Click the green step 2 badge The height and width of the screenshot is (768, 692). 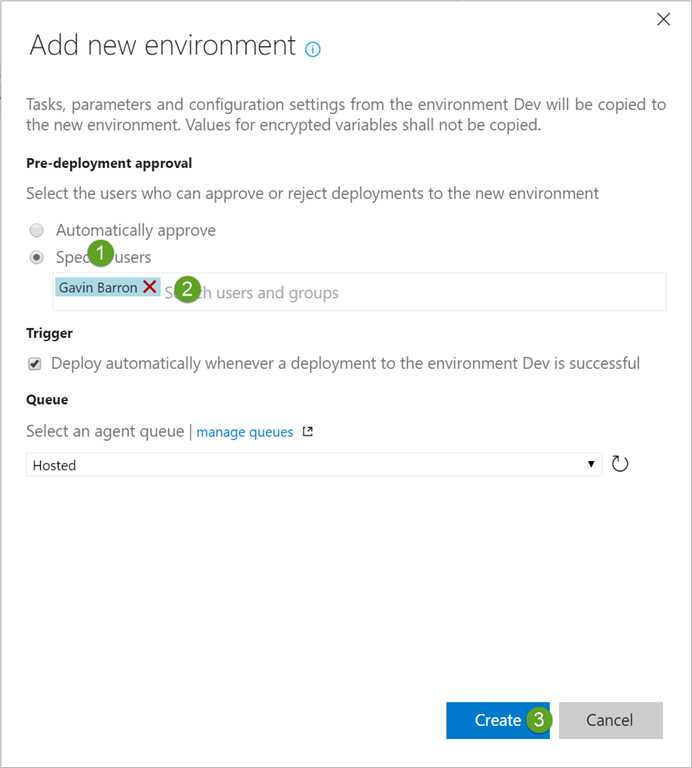[x=187, y=290]
